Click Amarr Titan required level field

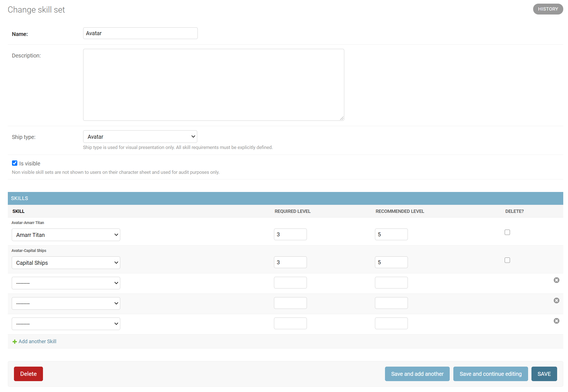click(290, 234)
